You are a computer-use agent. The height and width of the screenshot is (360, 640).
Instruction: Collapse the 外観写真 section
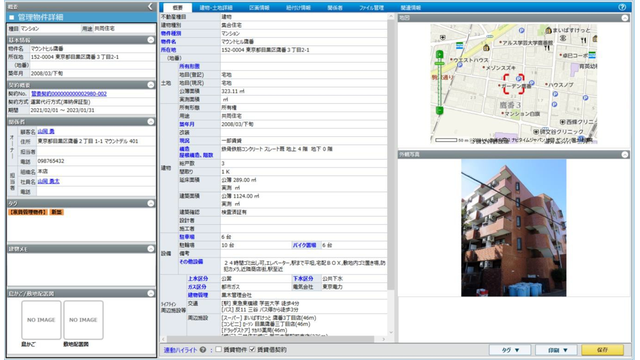pyautogui.click(x=625, y=154)
